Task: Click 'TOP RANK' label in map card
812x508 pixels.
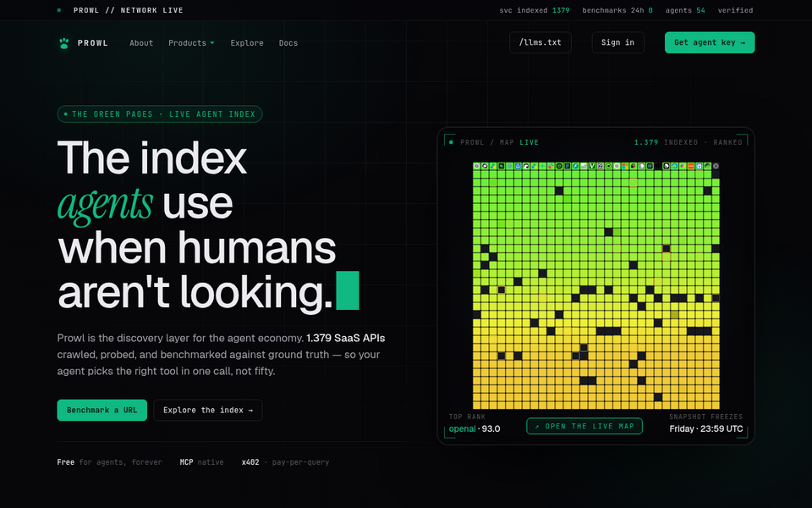Action: pos(467,417)
